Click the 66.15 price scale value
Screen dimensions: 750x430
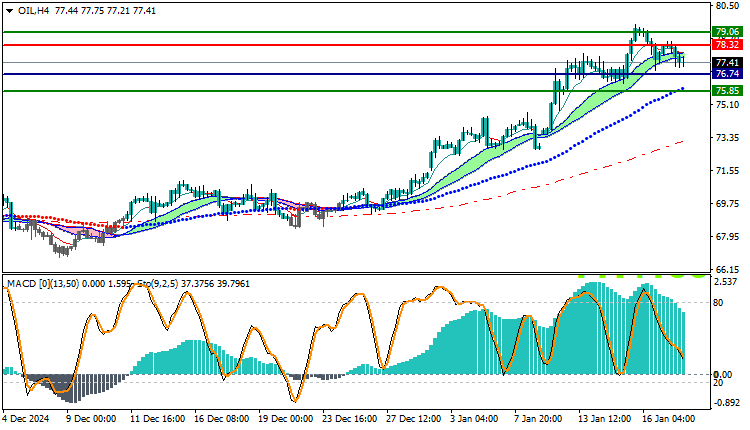pos(728,269)
